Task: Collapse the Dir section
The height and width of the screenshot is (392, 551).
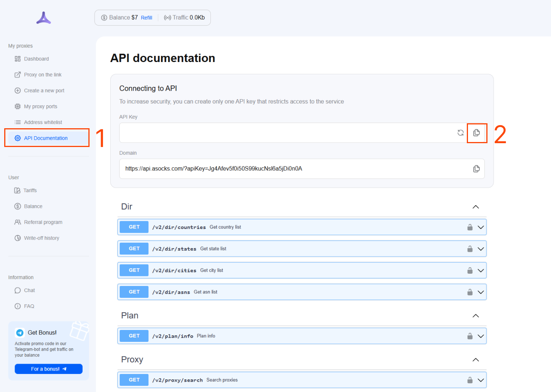Action: coord(476,207)
